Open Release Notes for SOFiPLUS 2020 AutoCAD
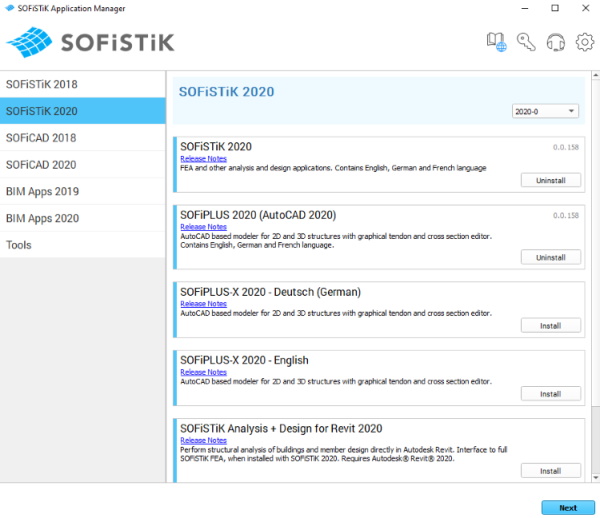The height and width of the screenshot is (518, 600). (x=203, y=226)
